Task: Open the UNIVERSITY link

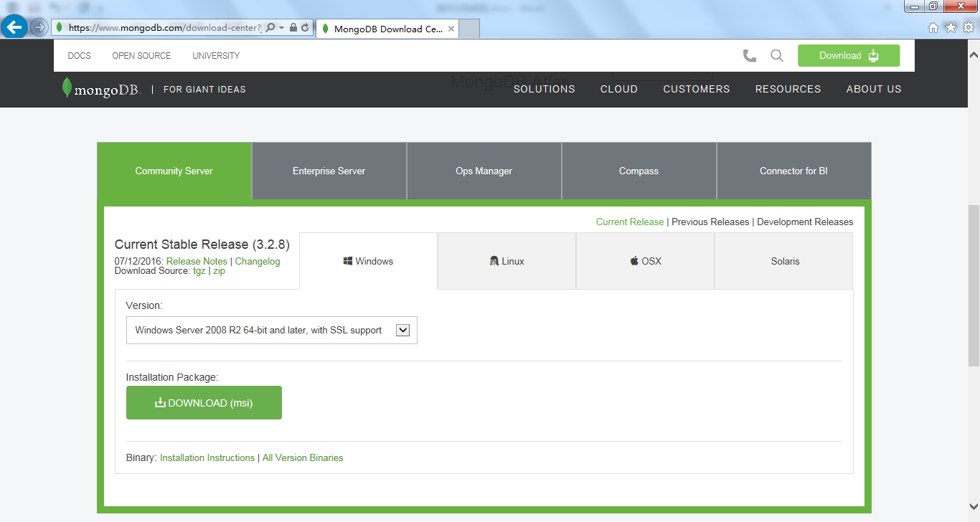Action: (216, 56)
